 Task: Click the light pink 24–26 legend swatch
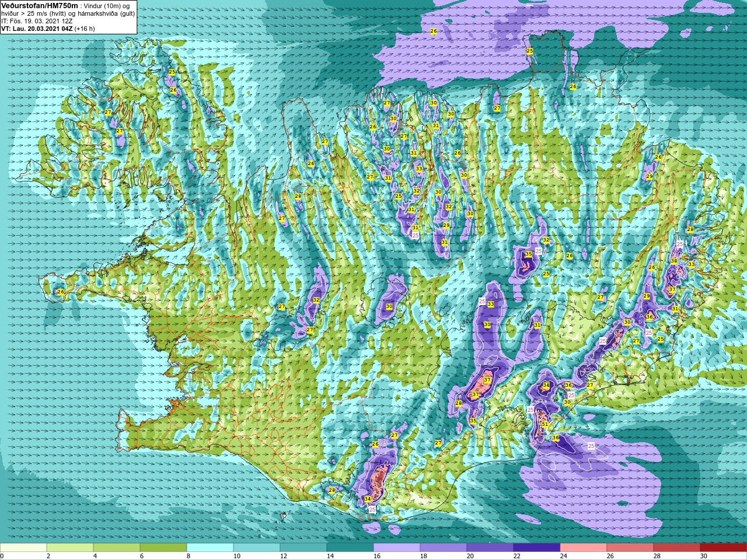point(584,548)
